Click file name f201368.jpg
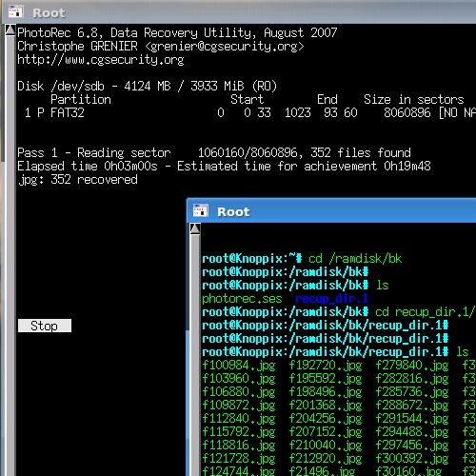 [x=326, y=406]
